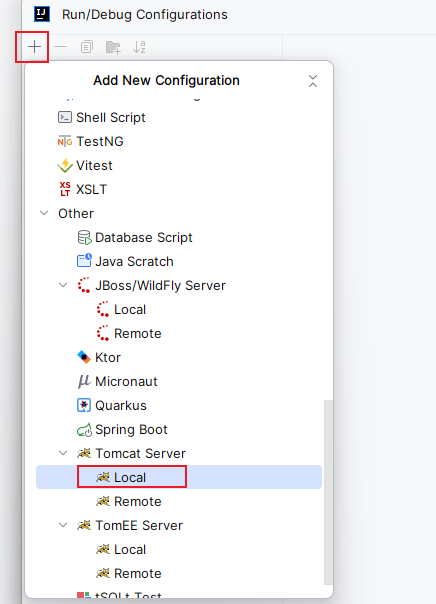Select TomEE Server label

click(x=139, y=525)
